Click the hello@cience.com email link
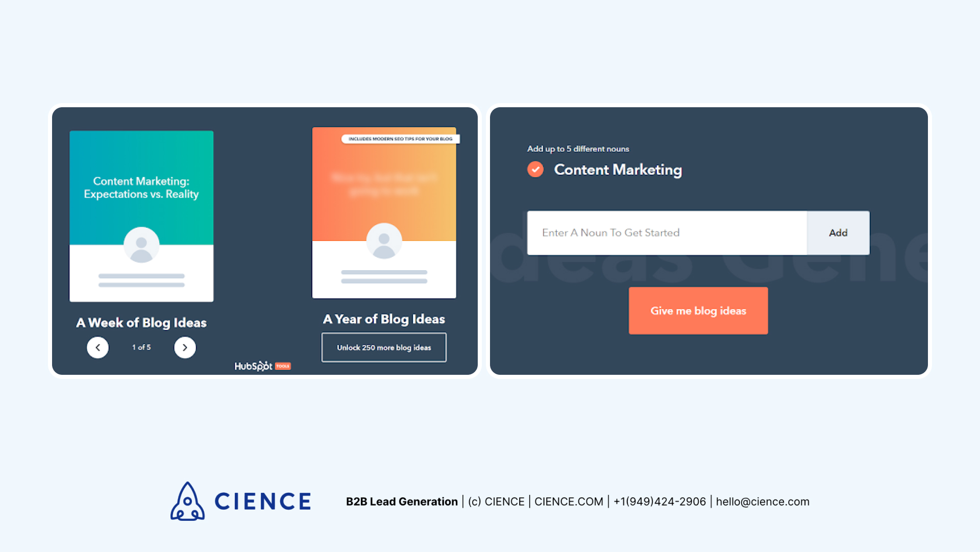Viewport: 980px width, 552px height. click(x=763, y=501)
